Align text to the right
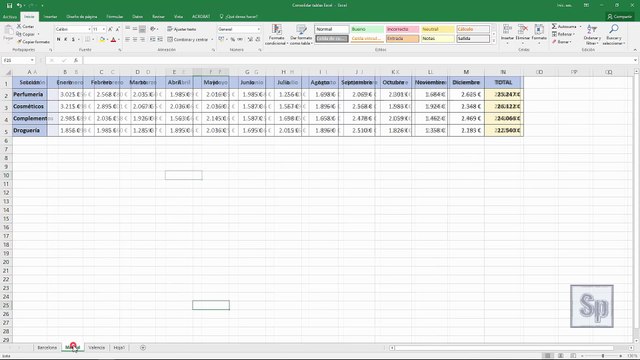Viewport: 640px width, 360px height. coord(142,40)
